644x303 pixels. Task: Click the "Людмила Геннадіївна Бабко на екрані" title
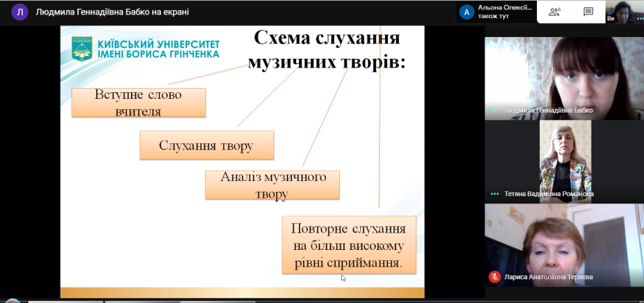click(x=113, y=12)
